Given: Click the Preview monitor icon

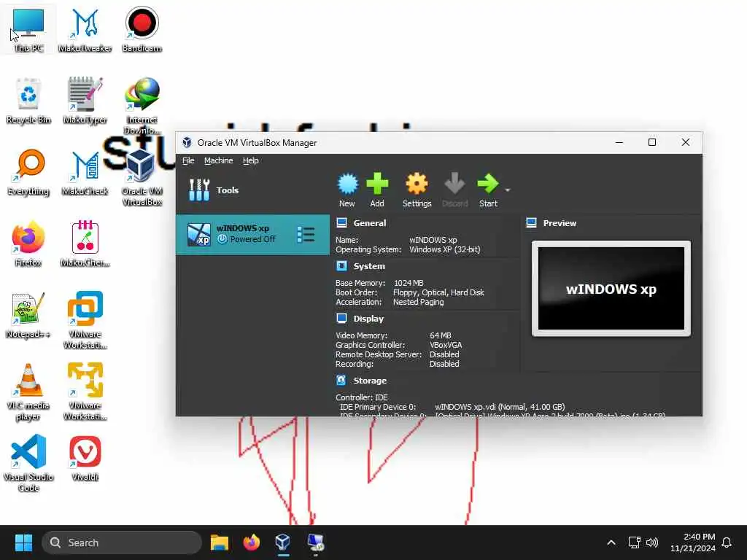Looking at the screenshot, I should [531, 222].
